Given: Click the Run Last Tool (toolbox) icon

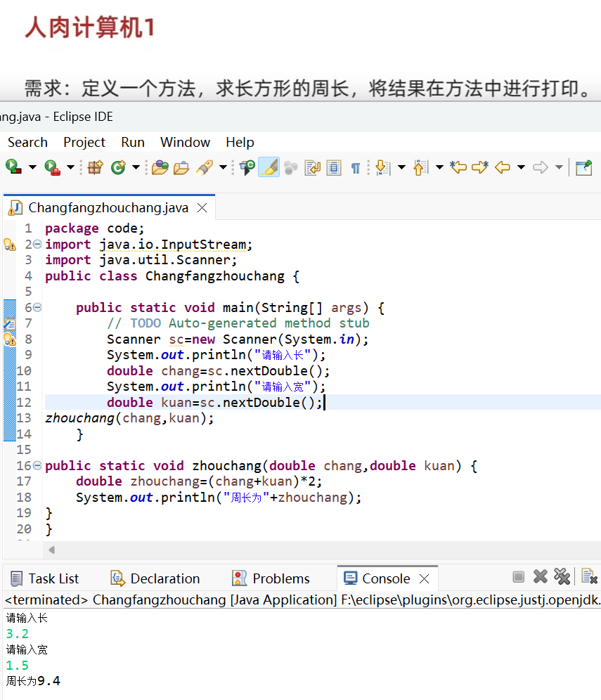Looking at the screenshot, I should pos(52,167).
